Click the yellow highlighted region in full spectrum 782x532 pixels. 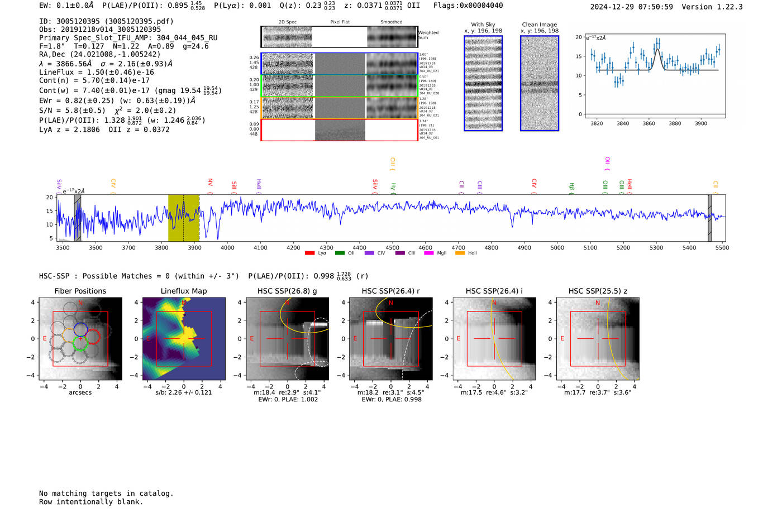184,218
